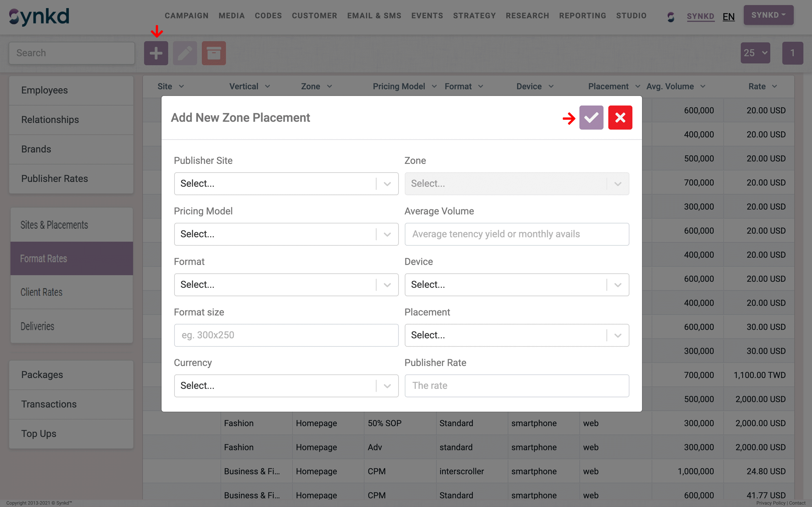Image resolution: width=812 pixels, height=507 pixels.
Task: Click the Synkd logo
Action: coord(38,16)
